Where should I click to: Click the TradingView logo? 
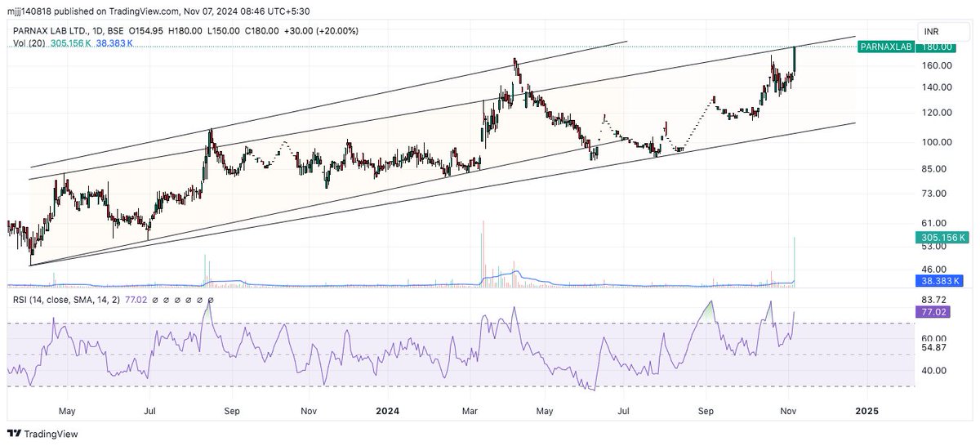(44, 434)
